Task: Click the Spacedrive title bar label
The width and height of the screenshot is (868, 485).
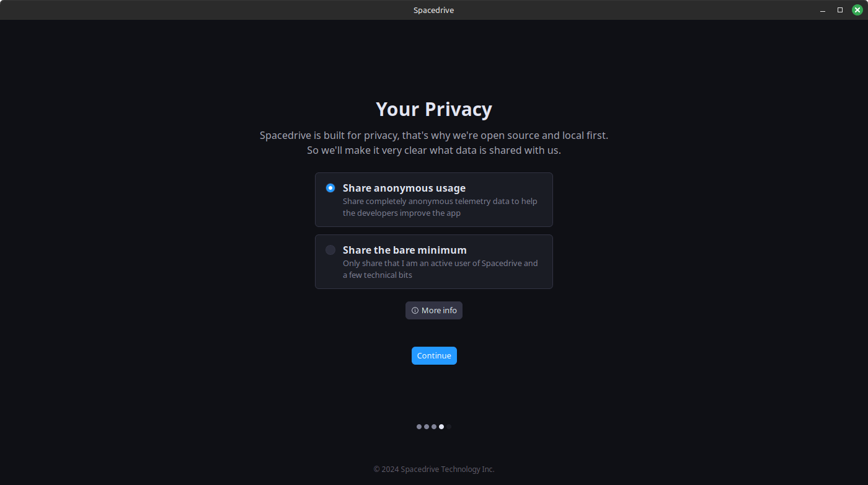Action: coord(433,10)
